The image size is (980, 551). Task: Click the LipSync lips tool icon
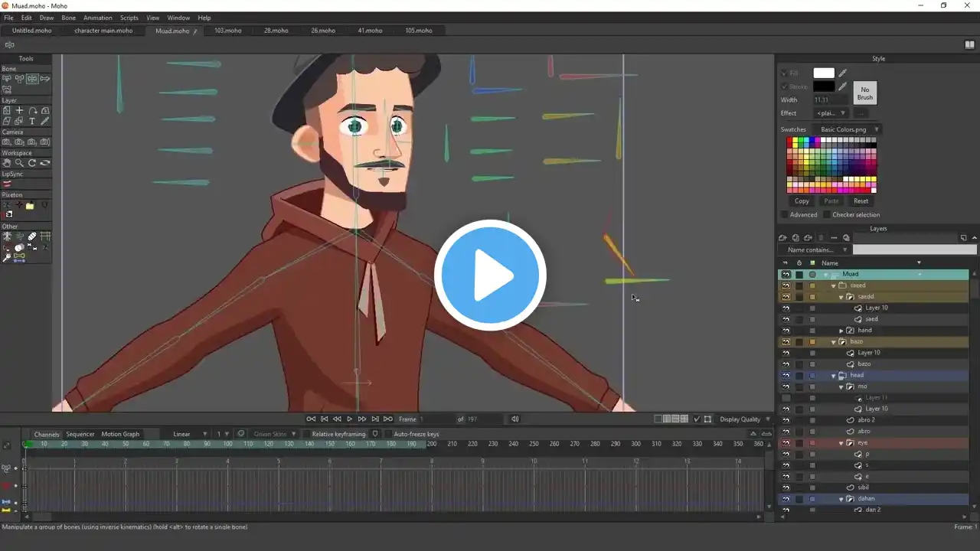(7, 184)
